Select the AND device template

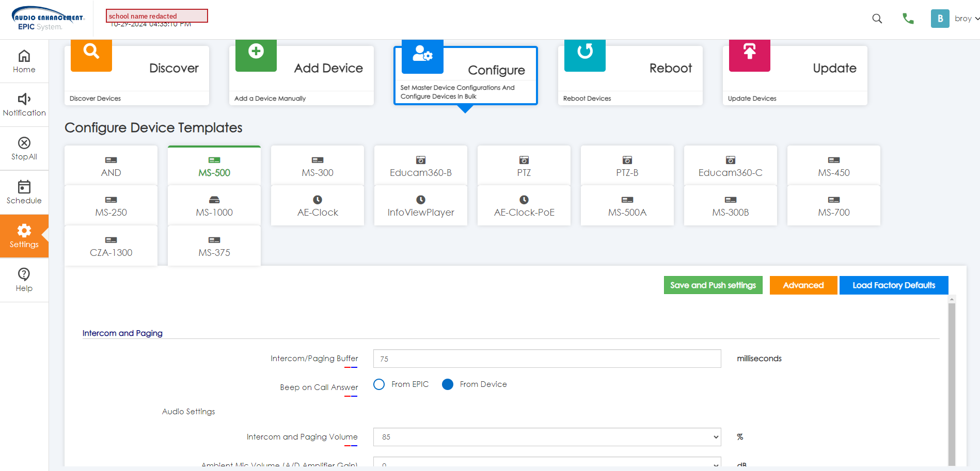click(x=111, y=166)
